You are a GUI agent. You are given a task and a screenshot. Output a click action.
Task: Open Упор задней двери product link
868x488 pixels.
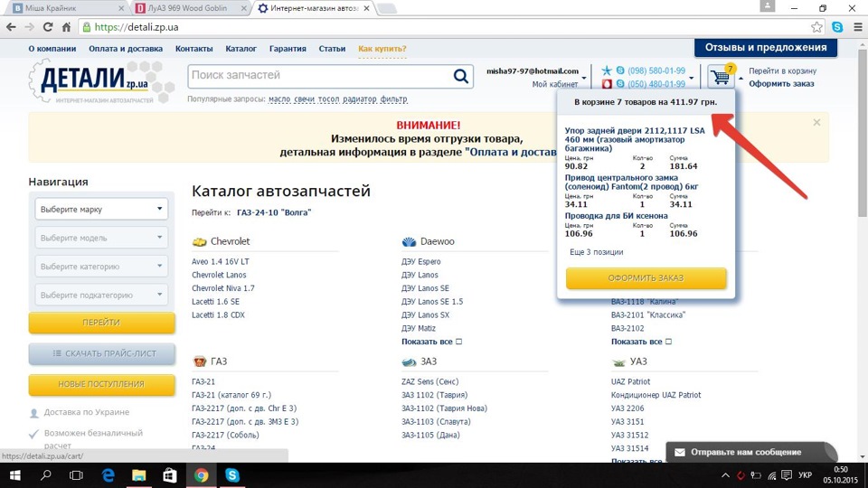click(x=635, y=139)
